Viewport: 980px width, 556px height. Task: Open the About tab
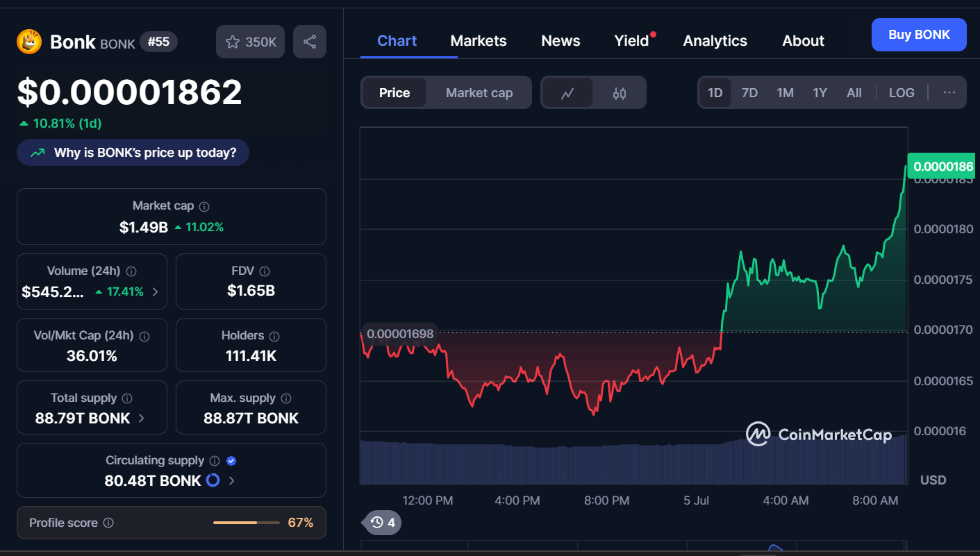click(803, 41)
